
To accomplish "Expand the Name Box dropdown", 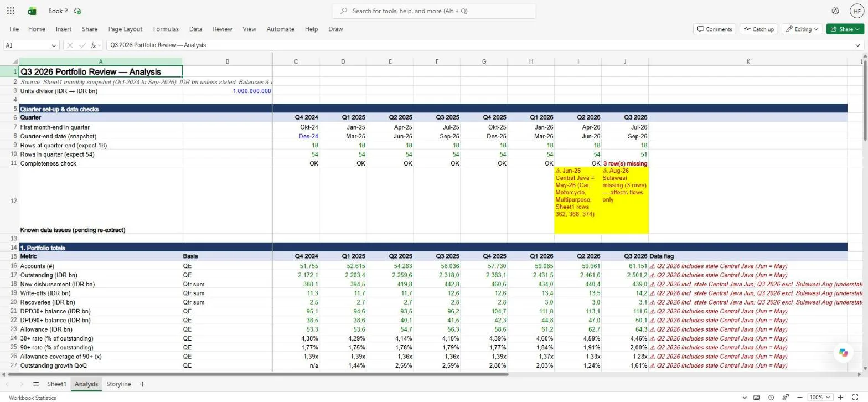I will 54,45.
